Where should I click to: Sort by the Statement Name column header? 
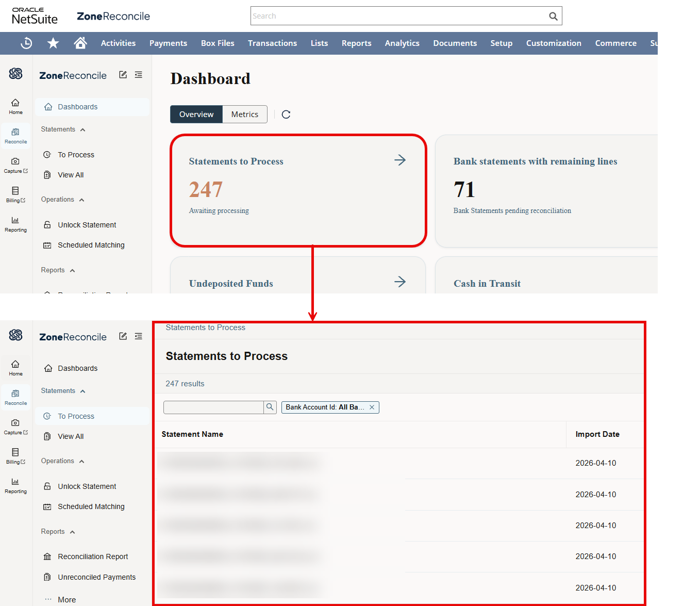click(192, 434)
